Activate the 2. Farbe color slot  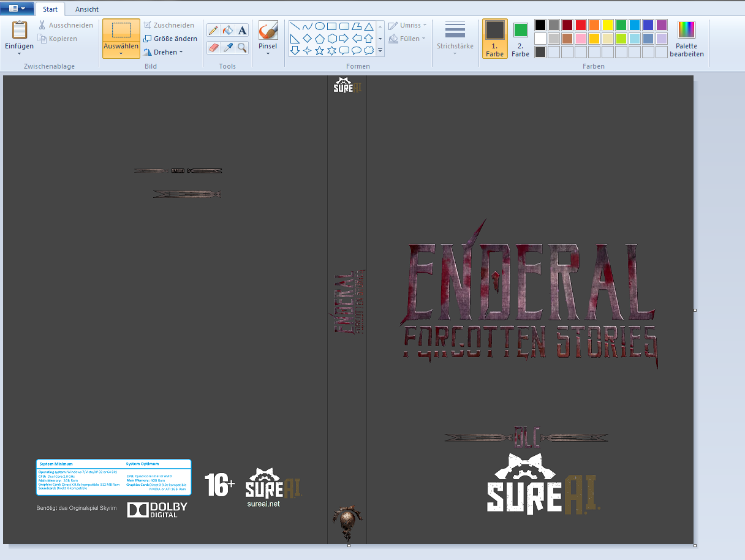520,38
